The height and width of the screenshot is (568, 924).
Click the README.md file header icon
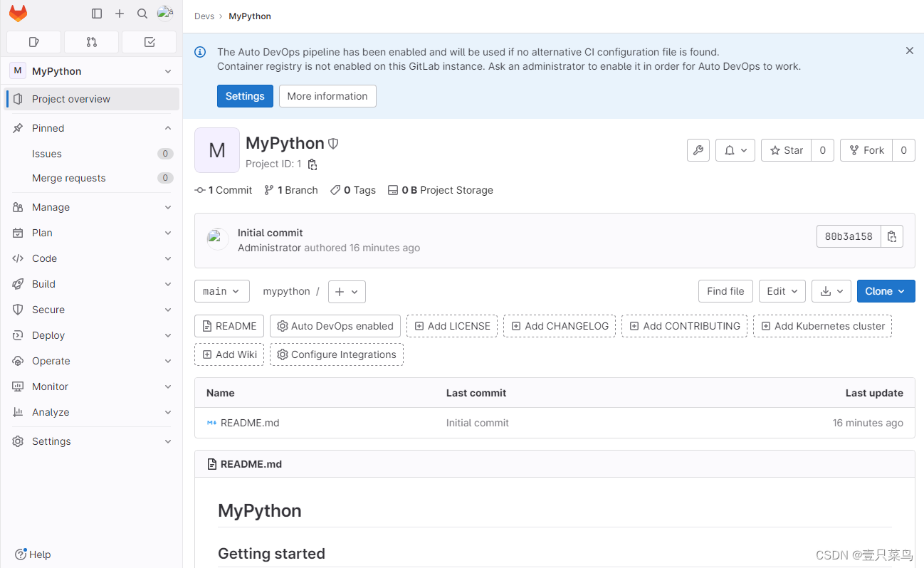(211, 464)
